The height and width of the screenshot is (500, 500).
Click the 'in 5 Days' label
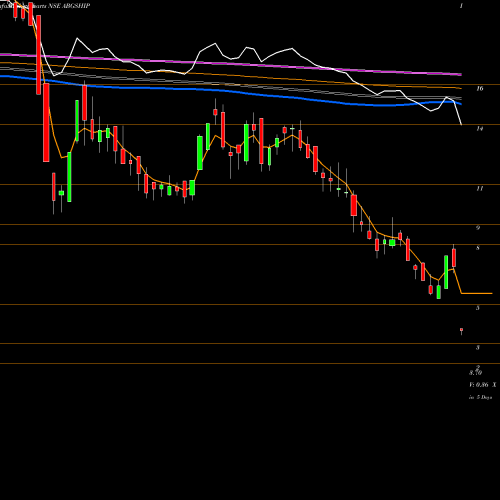[481, 397]
